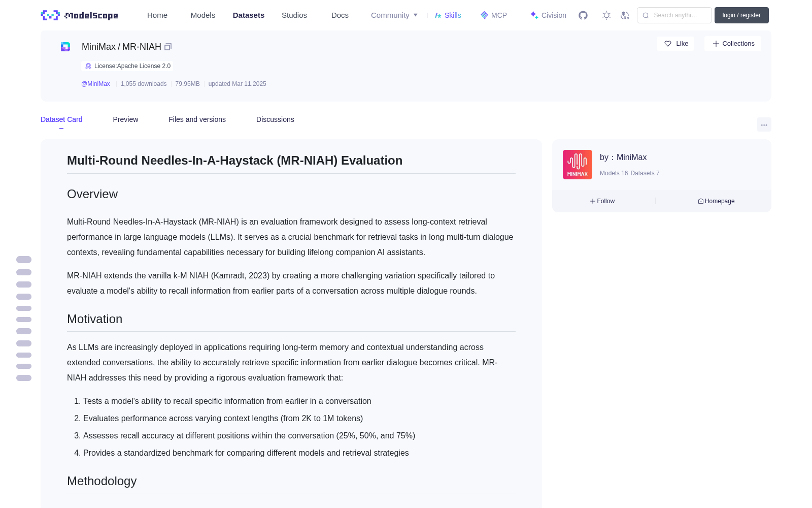Click 'by : MiniMax' text
812x508 pixels.
(x=623, y=157)
